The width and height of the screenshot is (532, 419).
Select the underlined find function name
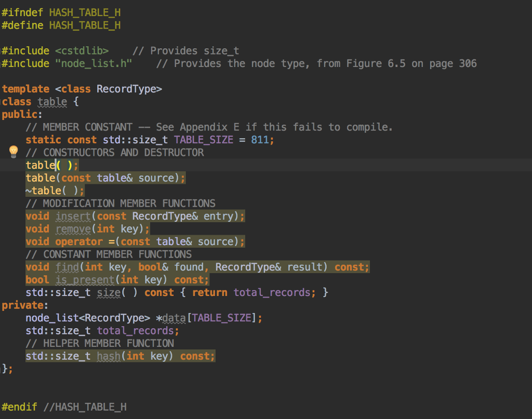[x=67, y=267]
